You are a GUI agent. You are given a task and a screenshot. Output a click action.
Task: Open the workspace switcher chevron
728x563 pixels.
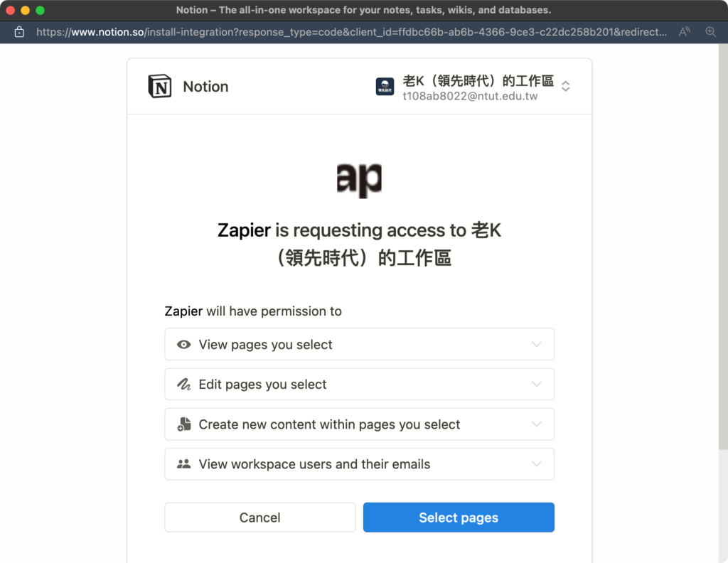point(565,86)
